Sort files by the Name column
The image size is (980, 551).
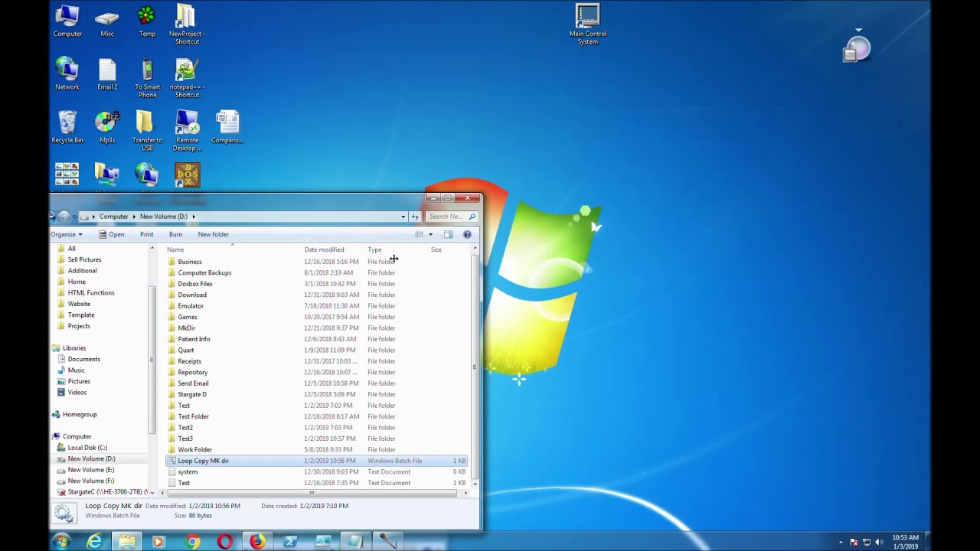click(233, 249)
